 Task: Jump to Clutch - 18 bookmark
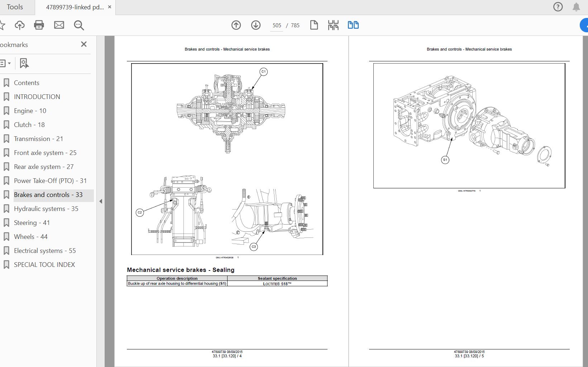pyautogui.click(x=29, y=125)
